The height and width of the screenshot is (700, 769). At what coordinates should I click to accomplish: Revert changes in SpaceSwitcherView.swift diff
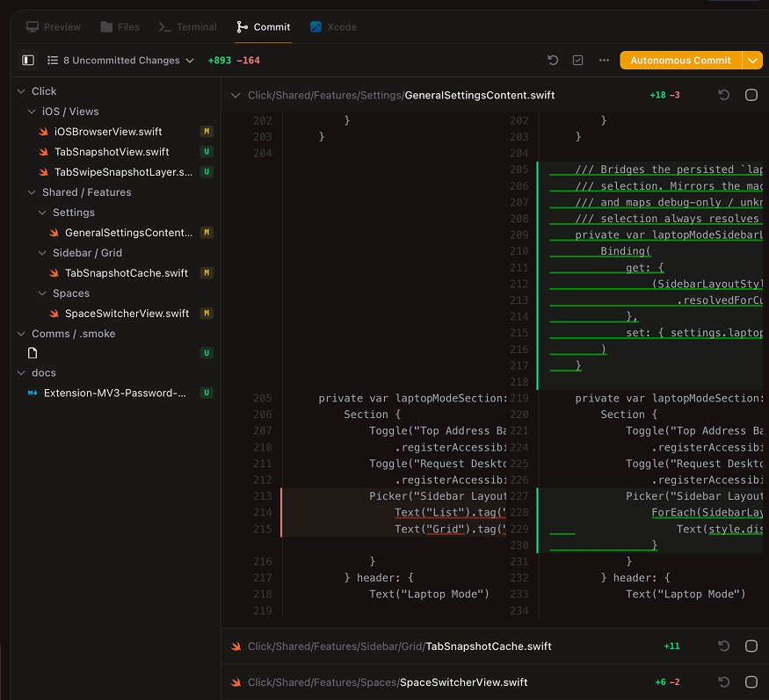723,682
